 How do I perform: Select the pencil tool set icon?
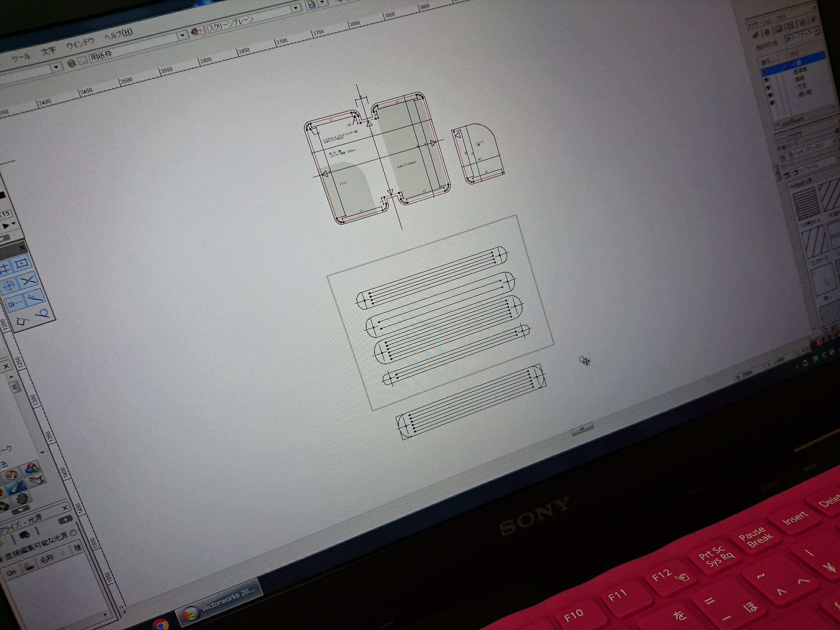[17, 487]
